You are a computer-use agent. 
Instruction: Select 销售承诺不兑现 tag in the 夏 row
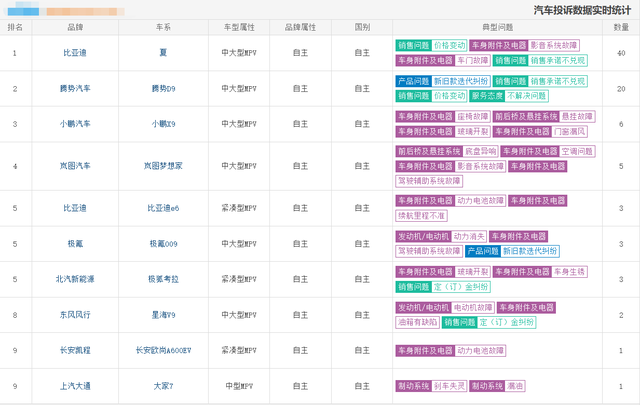coord(558,60)
